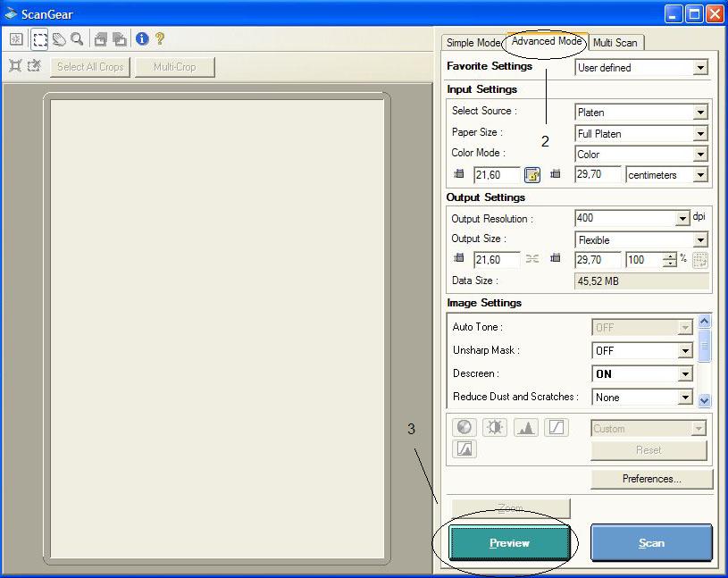
Task: Open the Auto Tone dropdown
Action: pyautogui.click(x=642, y=327)
